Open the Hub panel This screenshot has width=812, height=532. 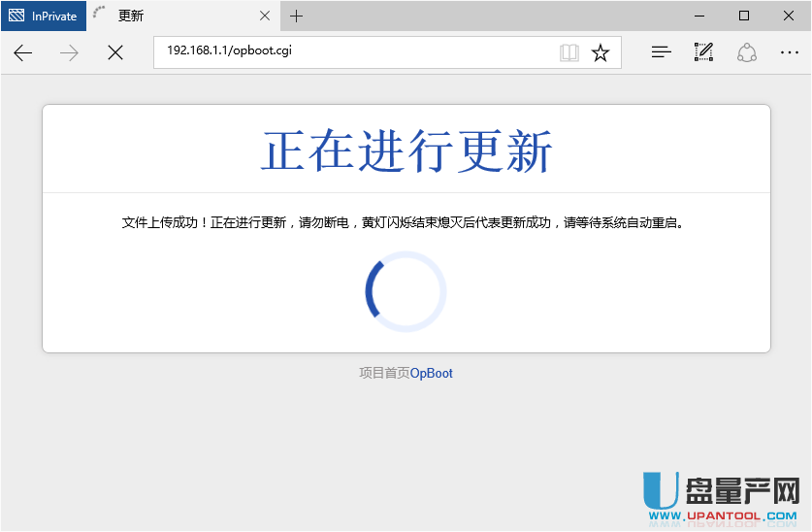click(x=662, y=53)
